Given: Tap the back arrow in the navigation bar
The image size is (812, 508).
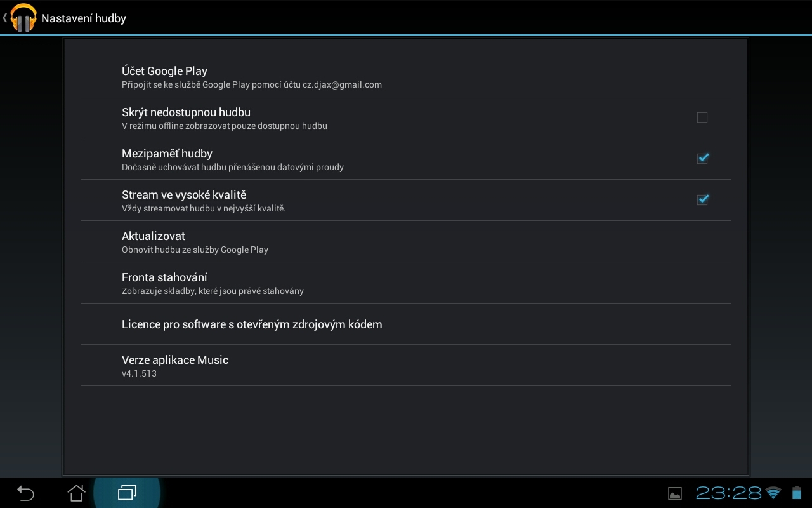Looking at the screenshot, I should pyautogui.click(x=25, y=493).
